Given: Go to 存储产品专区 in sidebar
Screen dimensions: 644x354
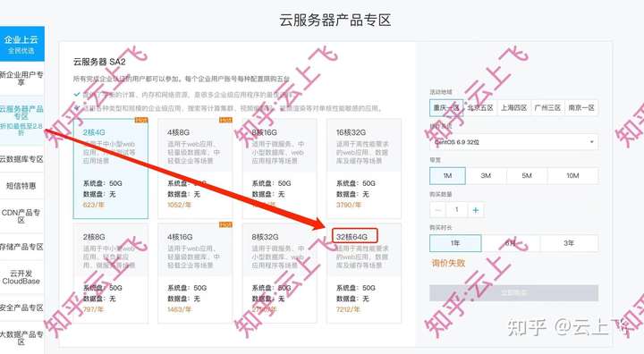Looking at the screenshot, I should click(21, 247).
